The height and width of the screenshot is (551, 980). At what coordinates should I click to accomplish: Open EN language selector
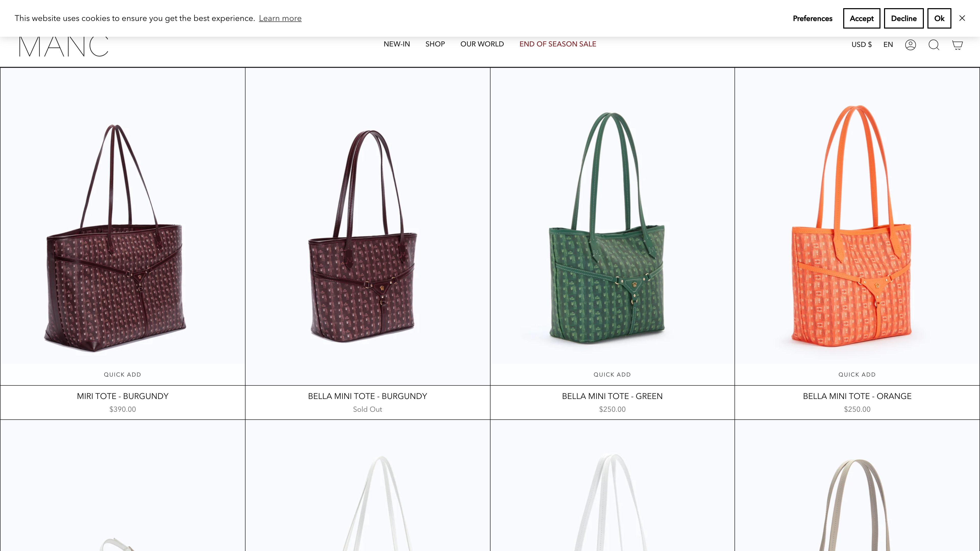[888, 44]
